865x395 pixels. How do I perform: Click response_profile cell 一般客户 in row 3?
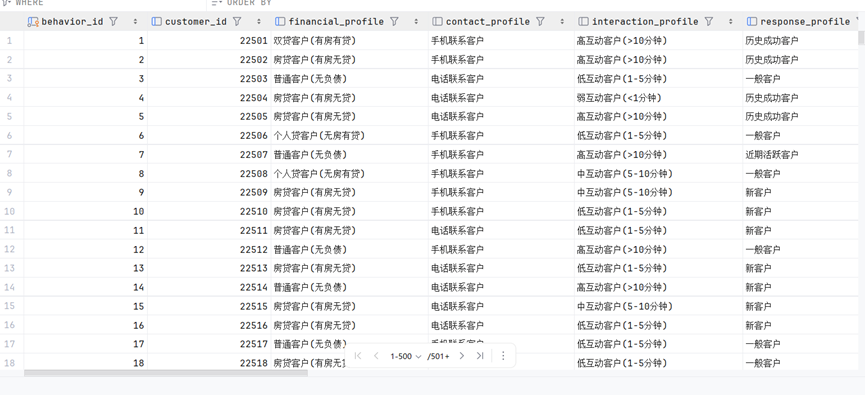click(800, 79)
